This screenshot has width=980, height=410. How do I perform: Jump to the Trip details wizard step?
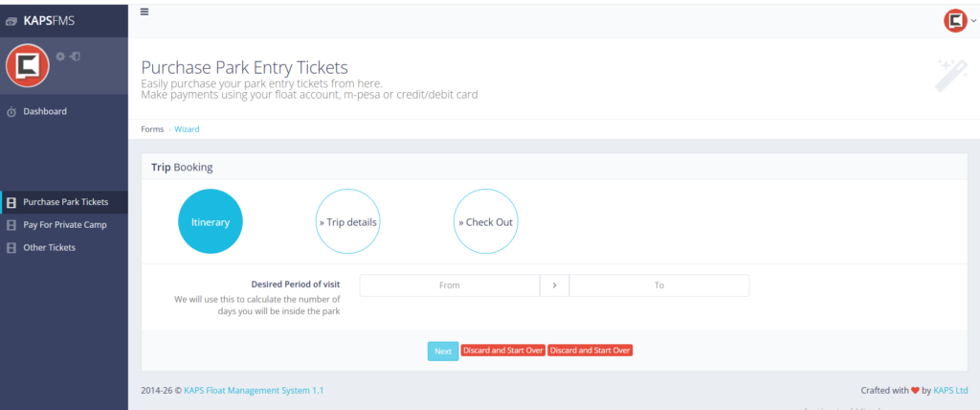coord(348,222)
